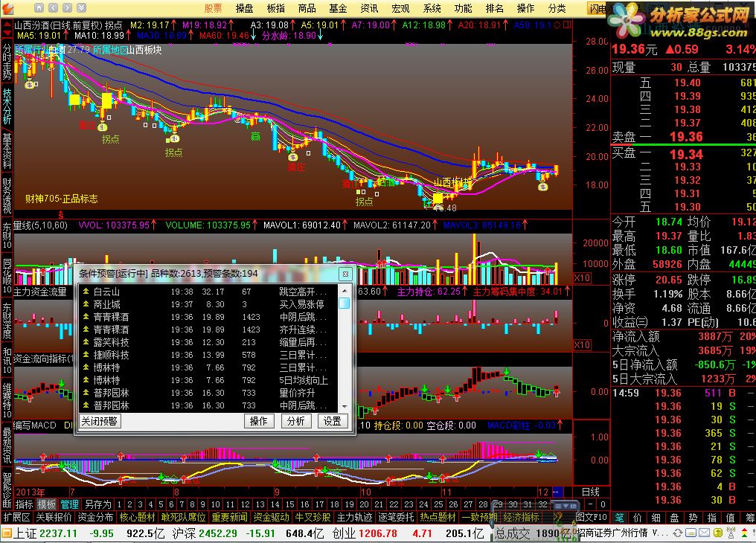Viewport: 756px width, 543px height.
Task: Open the mail envelope status bar icon
Action: (x=704, y=533)
